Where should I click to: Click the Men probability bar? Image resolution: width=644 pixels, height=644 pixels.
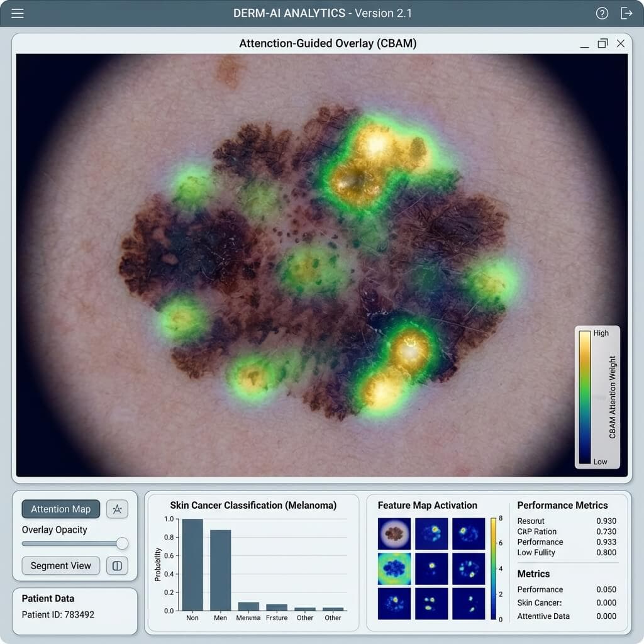click(221, 570)
